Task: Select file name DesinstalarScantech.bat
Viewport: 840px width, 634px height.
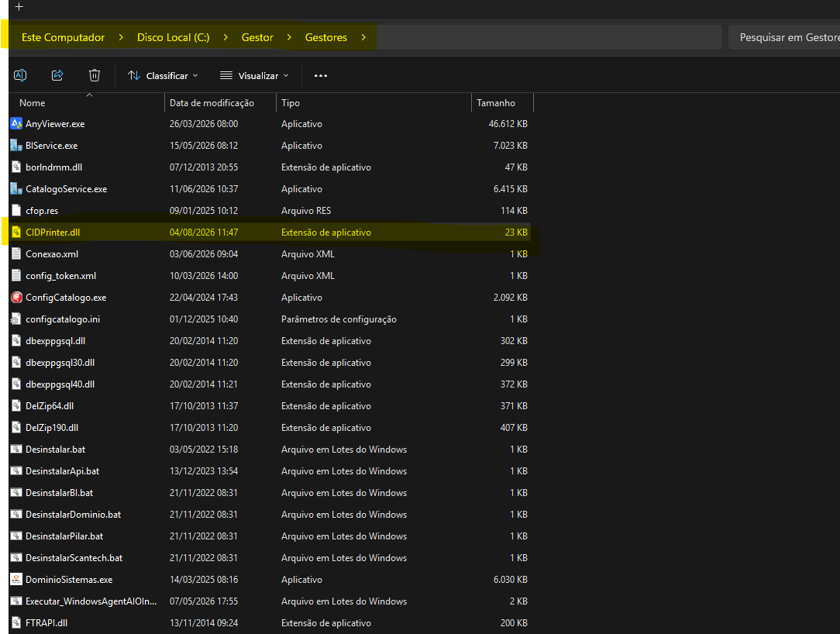Action: pos(74,558)
